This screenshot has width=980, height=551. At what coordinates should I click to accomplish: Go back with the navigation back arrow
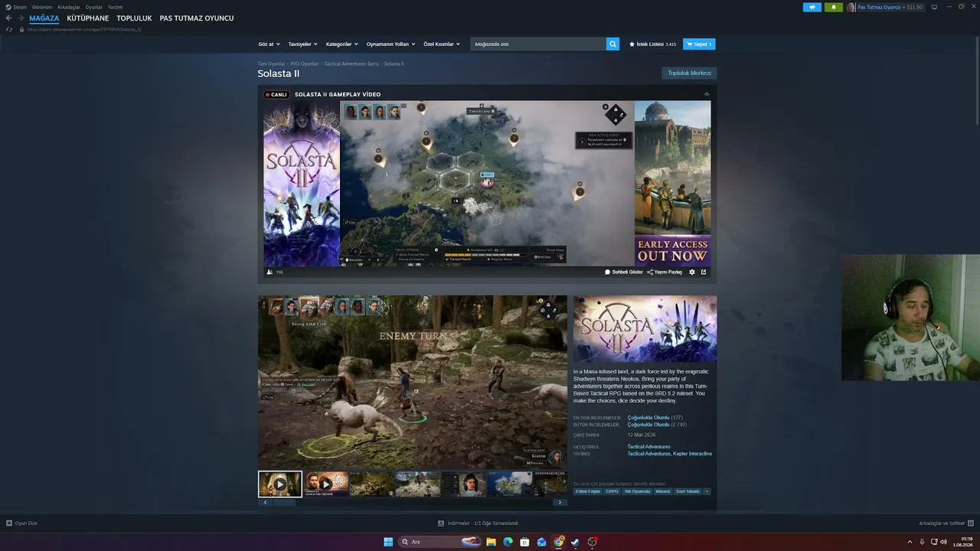coord(8,18)
